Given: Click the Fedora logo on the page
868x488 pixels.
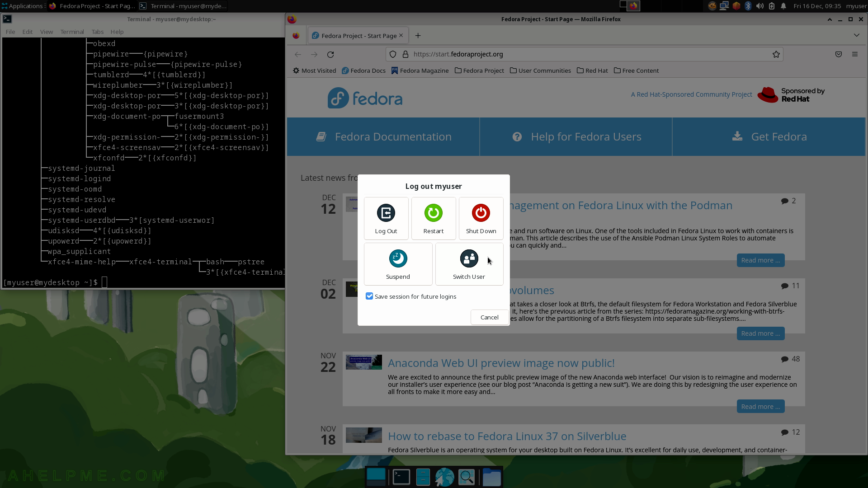Looking at the screenshot, I should tap(365, 98).
